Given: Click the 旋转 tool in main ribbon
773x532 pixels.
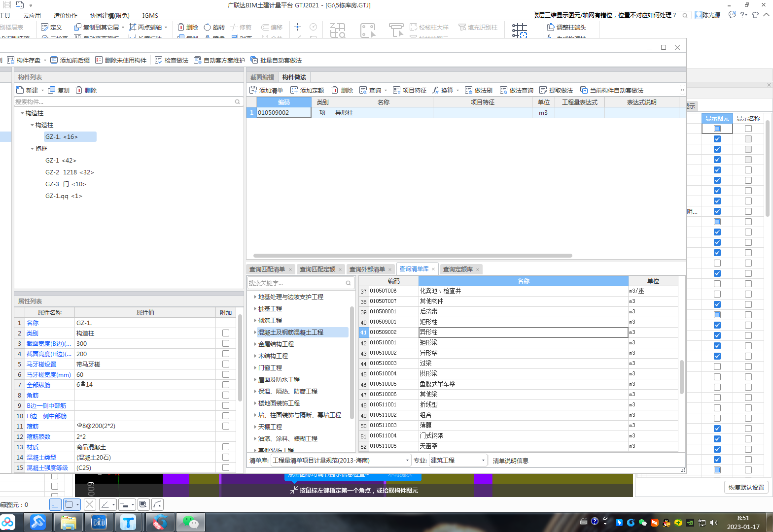Looking at the screenshot, I should (214, 27).
